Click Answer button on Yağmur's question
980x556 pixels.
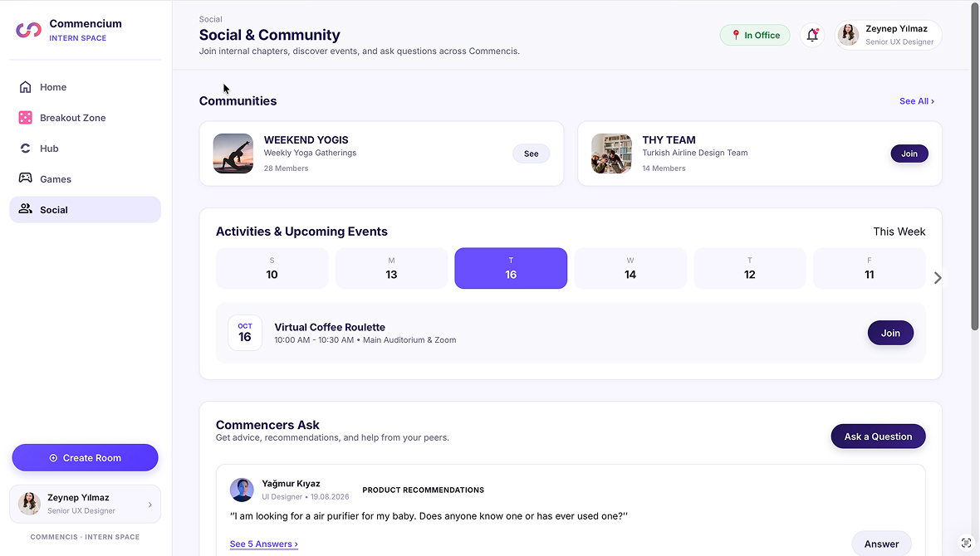[x=881, y=544]
